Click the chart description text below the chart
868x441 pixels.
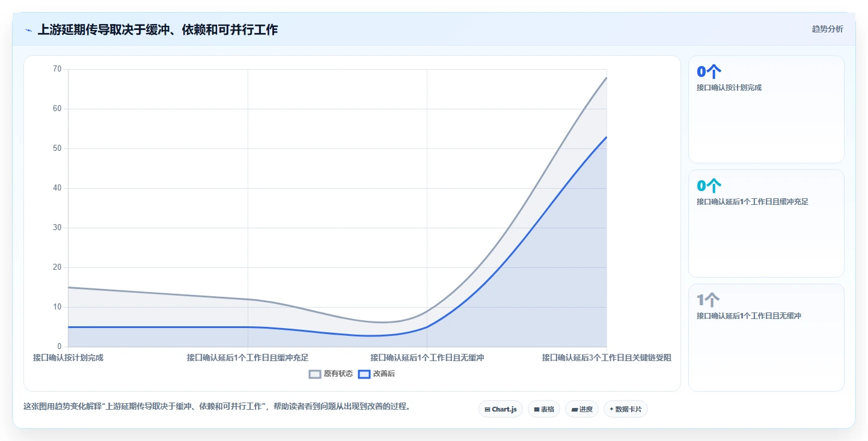218,406
